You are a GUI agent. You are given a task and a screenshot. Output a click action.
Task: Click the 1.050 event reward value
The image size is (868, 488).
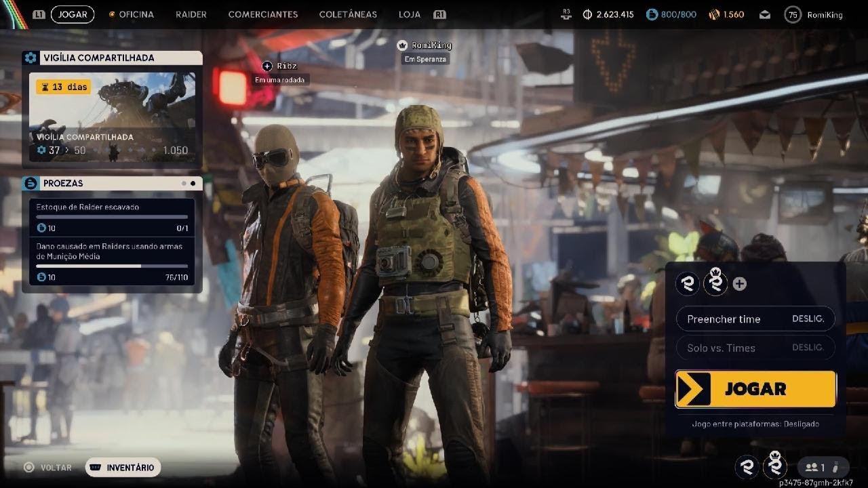point(175,150)
